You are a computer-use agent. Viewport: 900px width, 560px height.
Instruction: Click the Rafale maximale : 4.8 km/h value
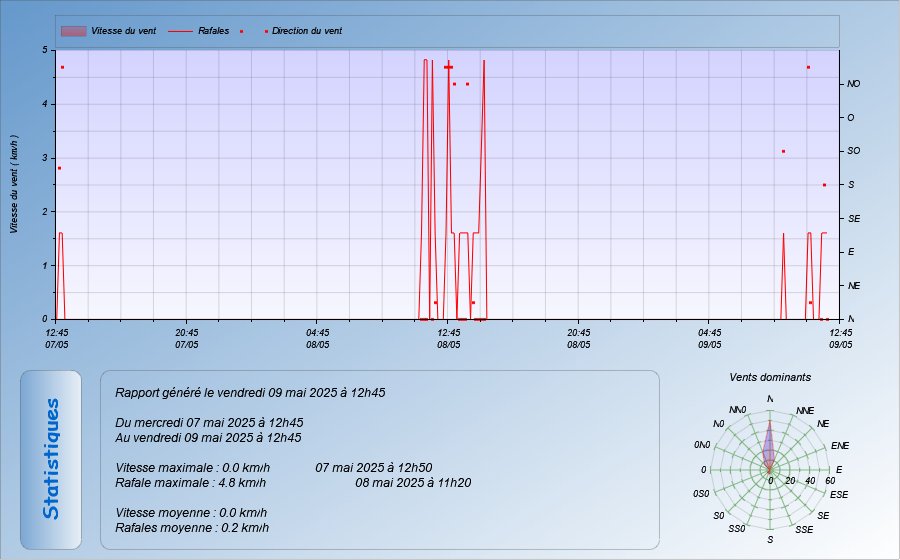click(191, 483)
